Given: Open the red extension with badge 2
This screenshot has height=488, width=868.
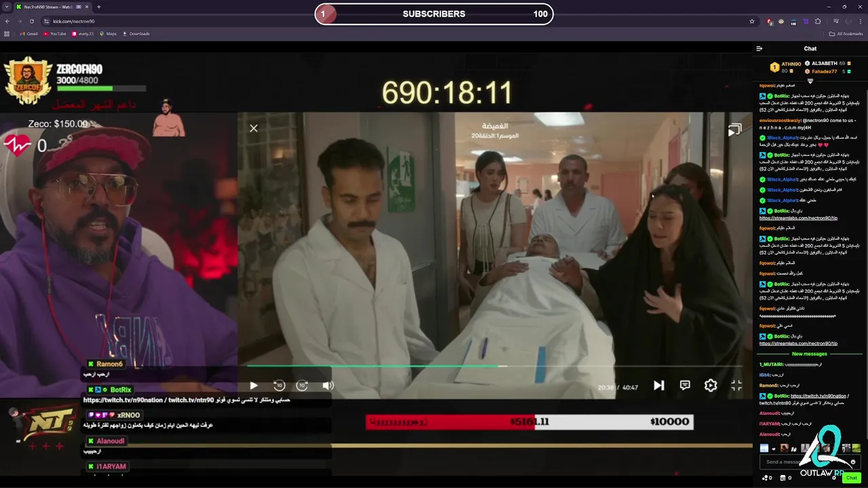Looking at the screenshot, I should (770, 21).
